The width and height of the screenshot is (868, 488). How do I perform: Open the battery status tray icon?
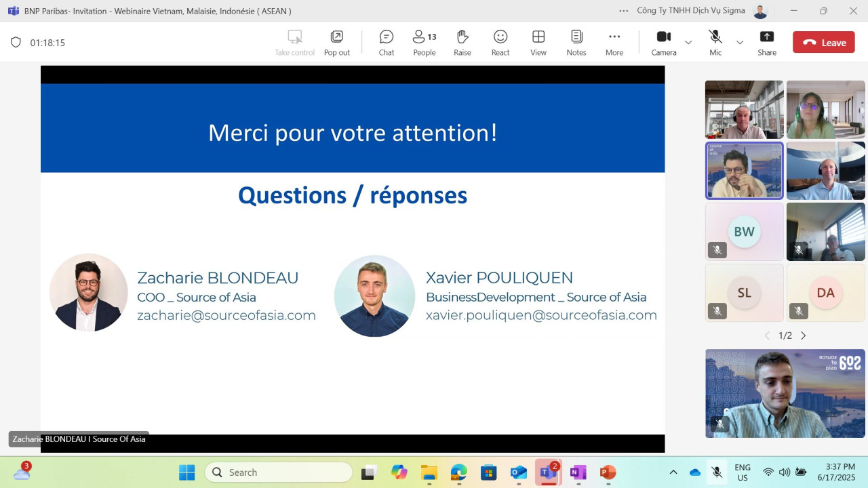pyautogui.click(x=801, y=472)
